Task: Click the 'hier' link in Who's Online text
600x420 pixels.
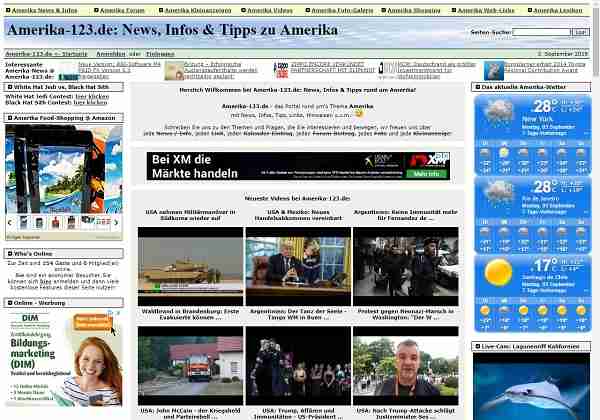Action: point(45,281)
